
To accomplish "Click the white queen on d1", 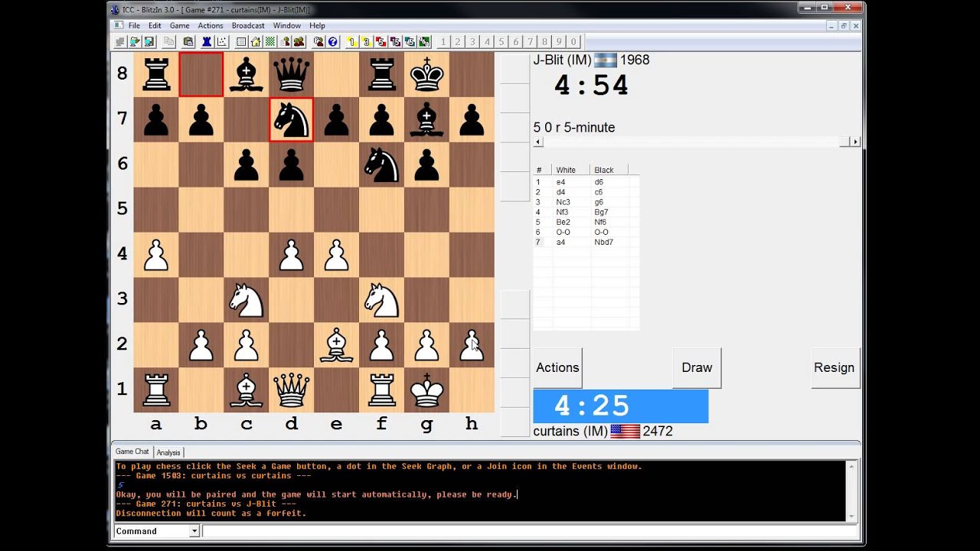I will pyautogui.click(x=291, y=390).
